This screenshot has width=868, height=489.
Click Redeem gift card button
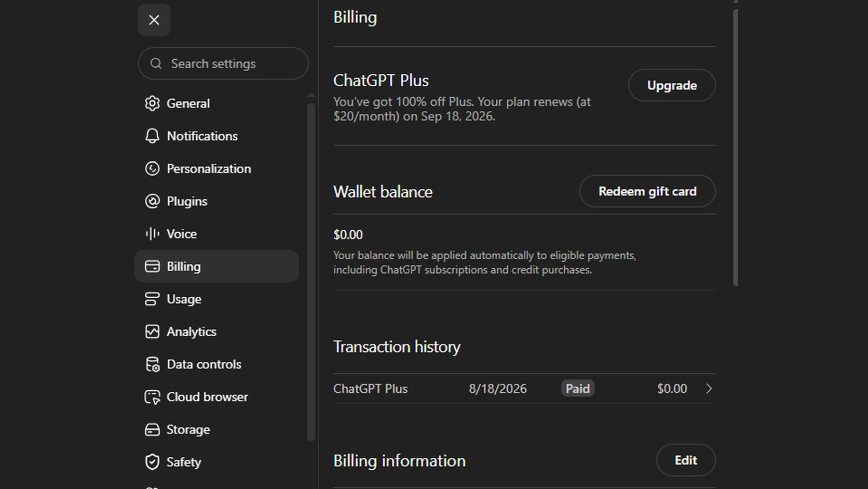[x=647, y=191]
